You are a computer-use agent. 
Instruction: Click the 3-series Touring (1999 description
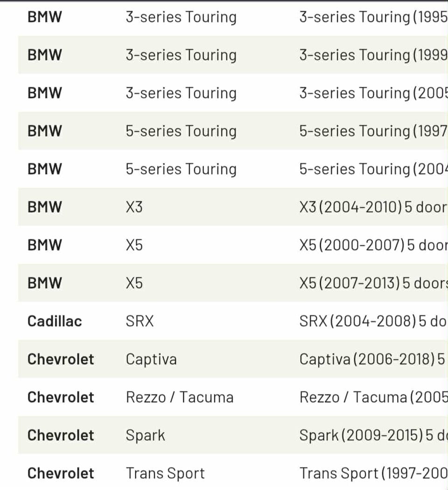(x=374, y=55)
